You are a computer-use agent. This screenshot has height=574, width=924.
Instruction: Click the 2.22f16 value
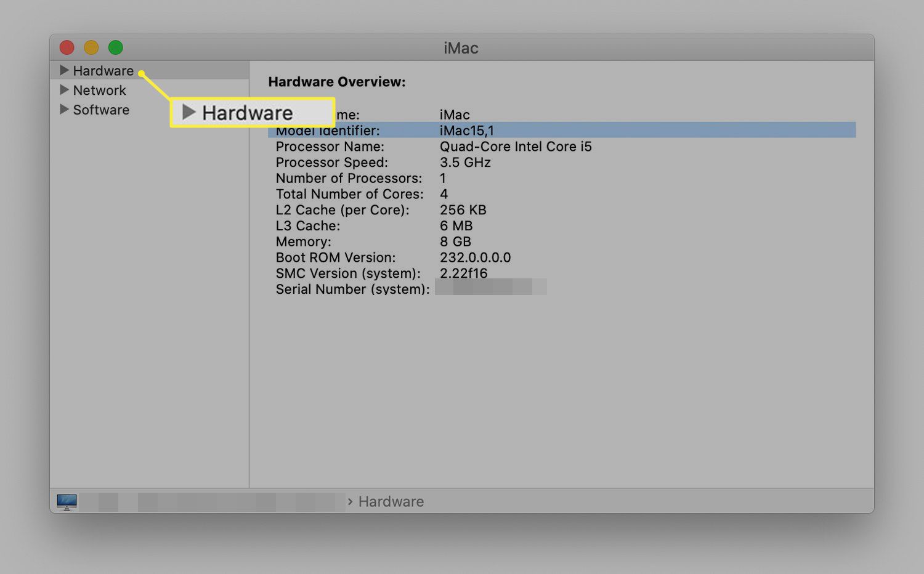[x=463, y=273]
